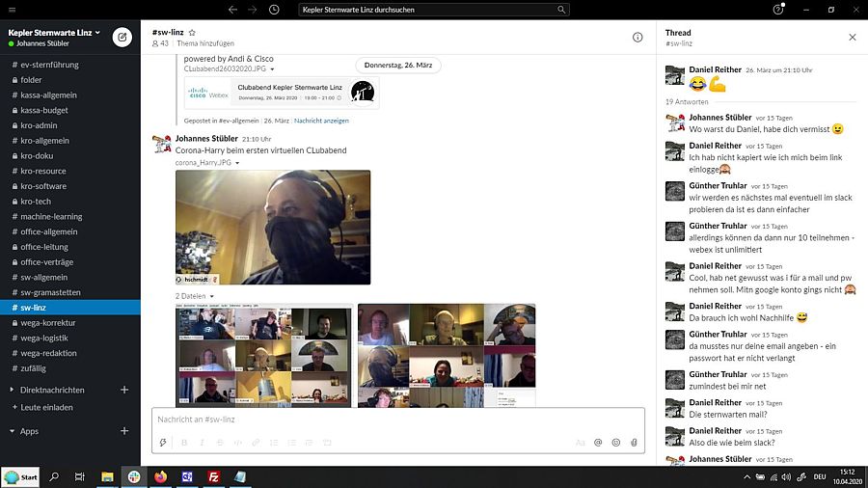
Task: Add a direct message with plus icon
Action: (123, 390)
